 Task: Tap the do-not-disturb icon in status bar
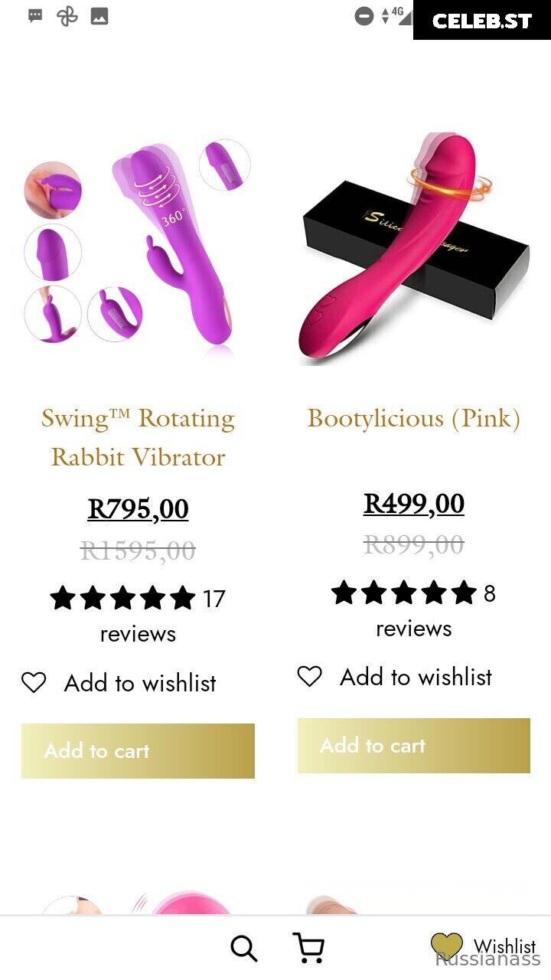(364, 15)
